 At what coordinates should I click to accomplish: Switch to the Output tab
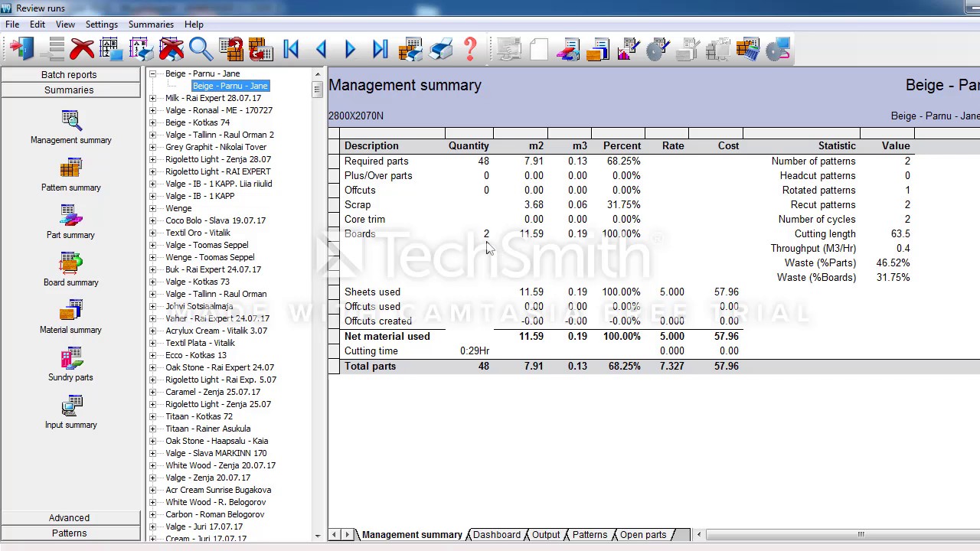click(x=546, y=535)
